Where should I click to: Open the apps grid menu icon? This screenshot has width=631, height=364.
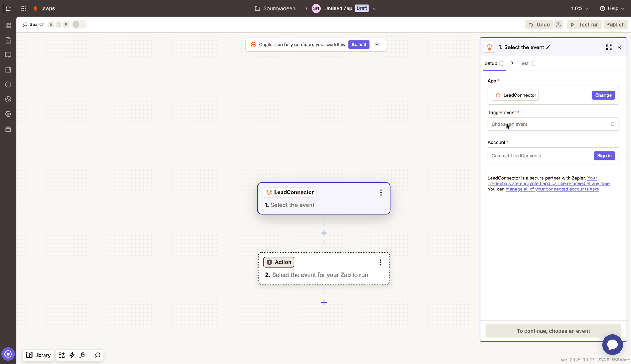coord(24,8)
